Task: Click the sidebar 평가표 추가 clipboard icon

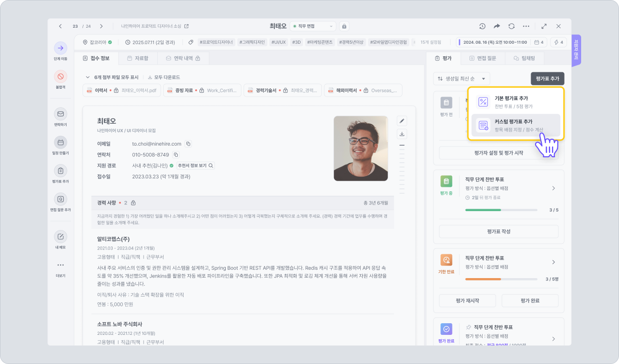Action: [61, 171]
